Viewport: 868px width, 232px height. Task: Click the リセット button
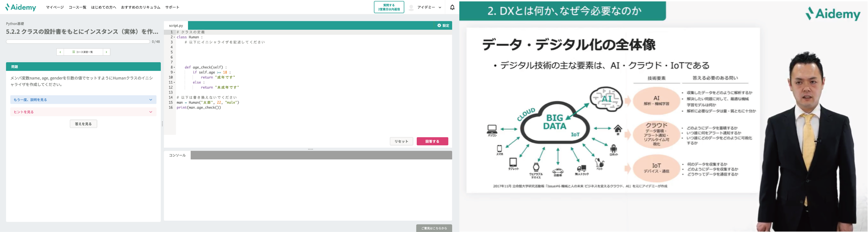click(401, 141)
